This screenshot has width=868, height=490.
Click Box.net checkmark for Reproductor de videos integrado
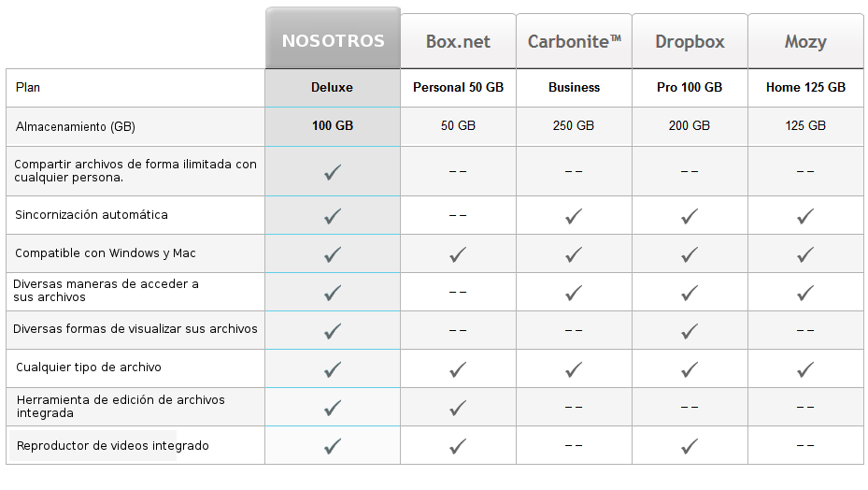458,446
